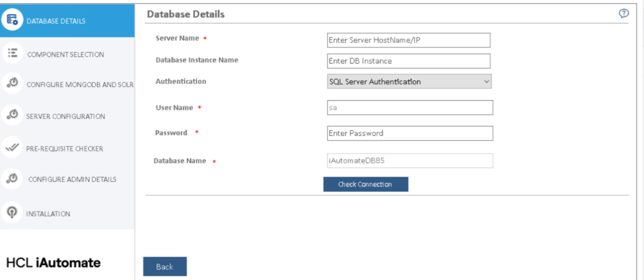Switch to the Installation step

point(48,214)
